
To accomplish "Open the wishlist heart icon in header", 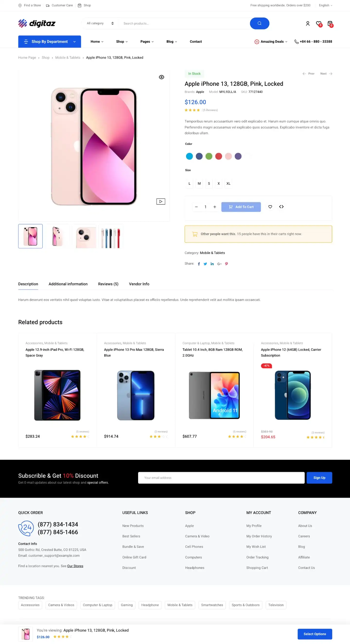I will (319, 24).
